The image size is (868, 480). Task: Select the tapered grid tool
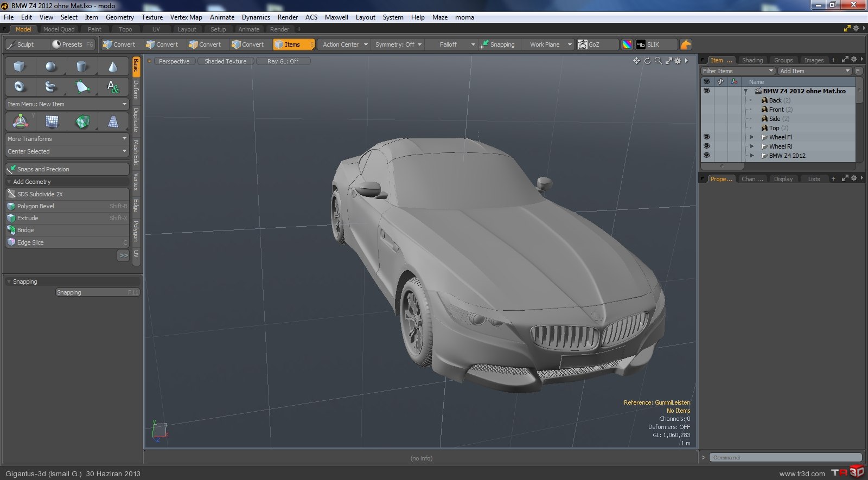point(113,121)
